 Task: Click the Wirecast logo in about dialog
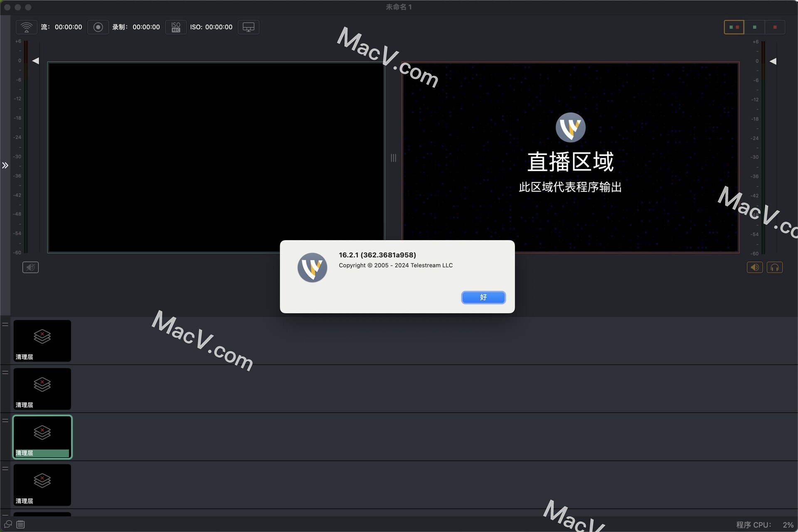[312, 268]
